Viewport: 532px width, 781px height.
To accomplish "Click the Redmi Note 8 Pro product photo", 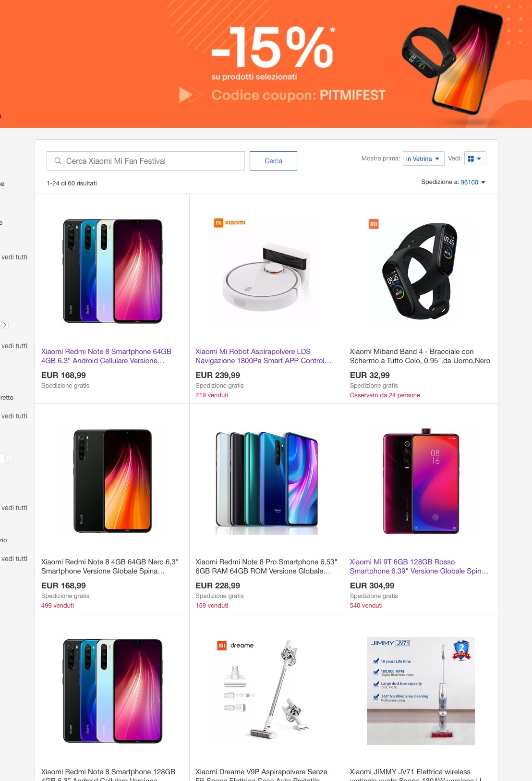I will pyautogui.click(x=266, y=480).
